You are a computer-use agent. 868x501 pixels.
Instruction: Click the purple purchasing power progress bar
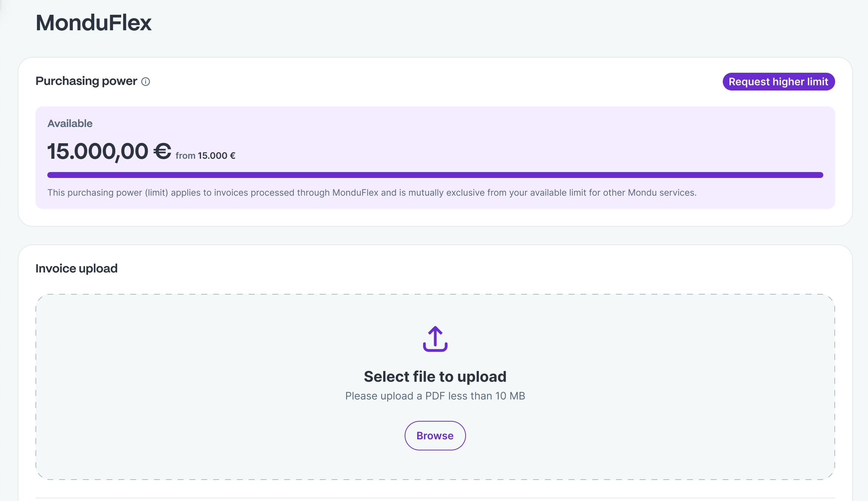[435, 175]
